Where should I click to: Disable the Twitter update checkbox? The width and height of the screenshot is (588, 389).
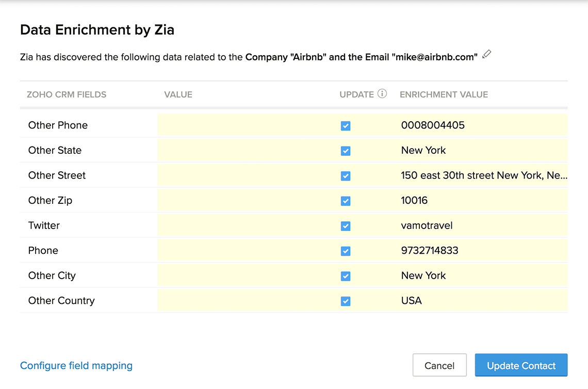coord(346,226)
